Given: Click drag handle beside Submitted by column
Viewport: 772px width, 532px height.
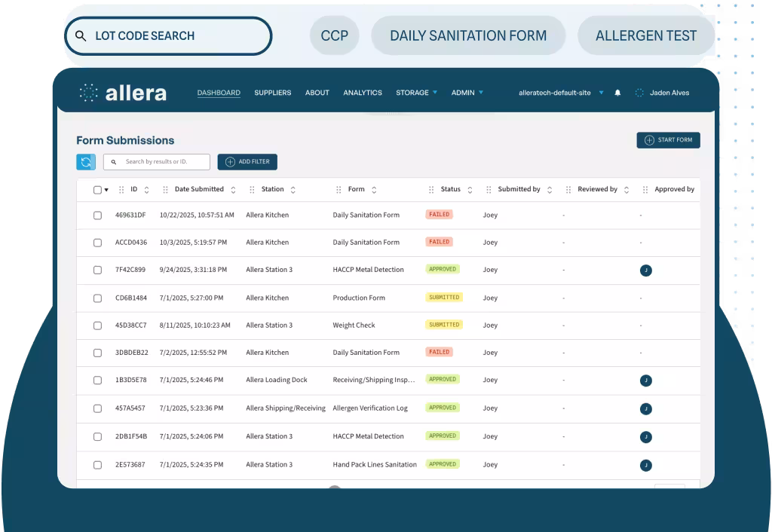Looking at the screenshot, I should [x=489, y=189].
